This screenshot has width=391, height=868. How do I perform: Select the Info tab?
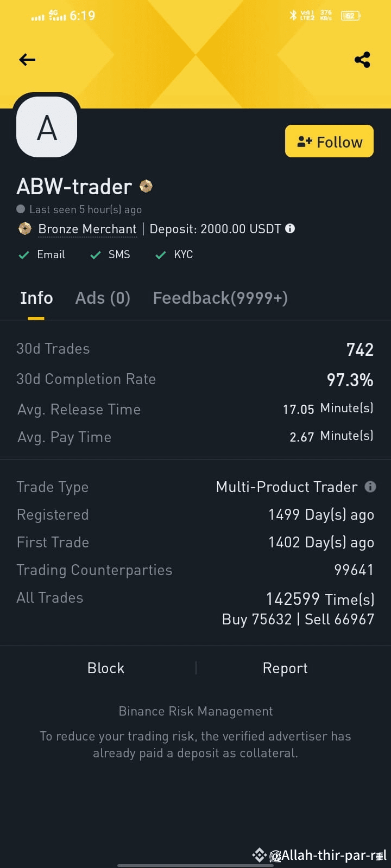click(36, 298)
